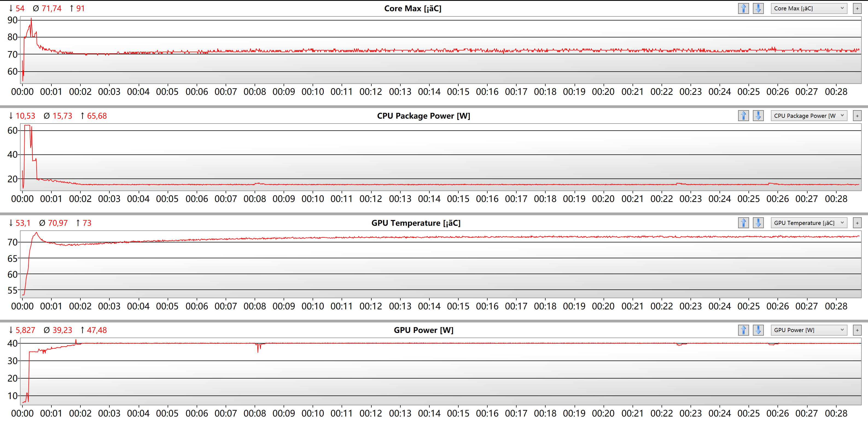Screen dimensions: 868x422
Task: Click the plus button beside Core Max dropdown
Action: 857,8
